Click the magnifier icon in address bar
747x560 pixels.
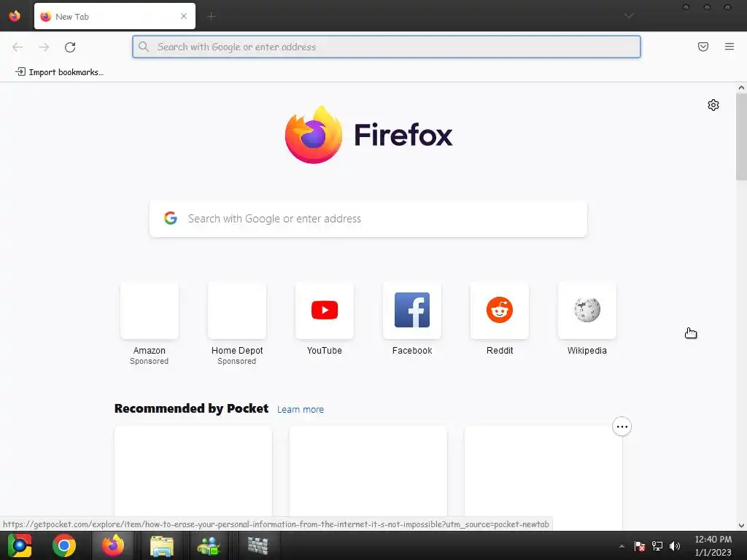click(144, 47)
